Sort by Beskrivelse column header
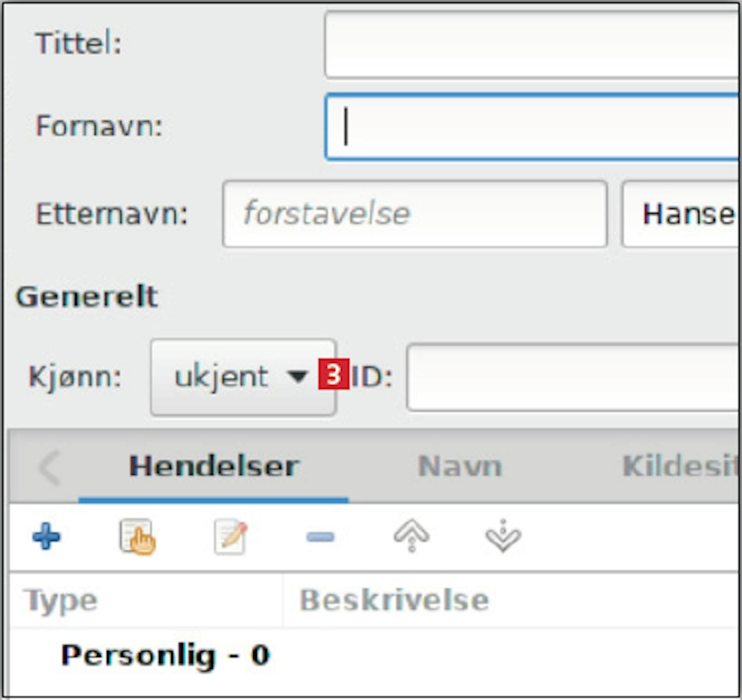The image size is (742, 700). click(394, 600)
